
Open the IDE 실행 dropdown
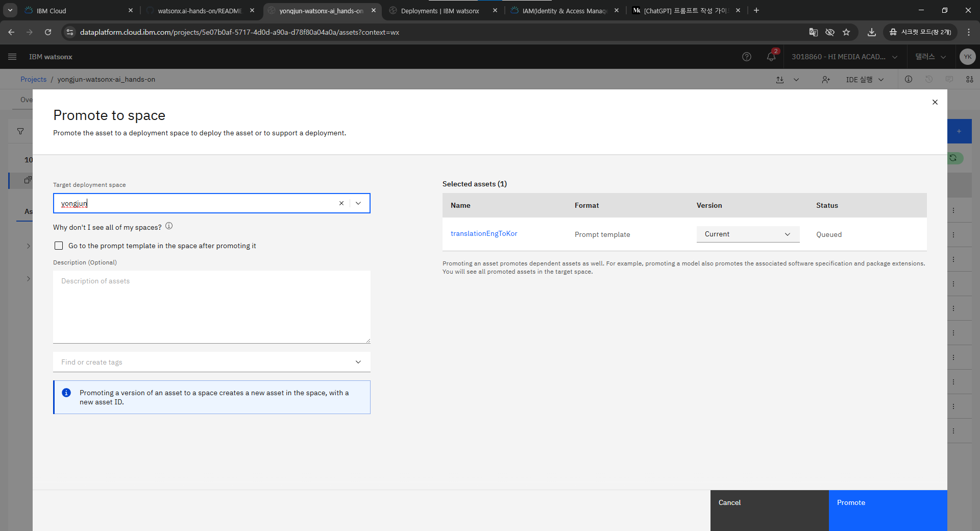pyautogui.click(x=865, y=80)
